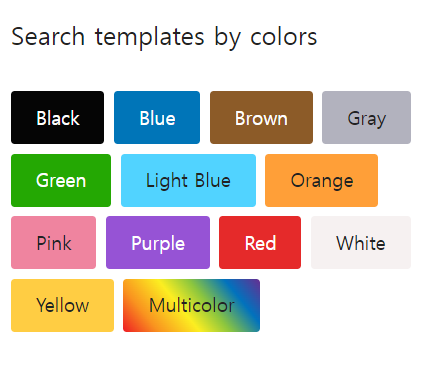Choose the Blue color filter

[x=157, y=117]
